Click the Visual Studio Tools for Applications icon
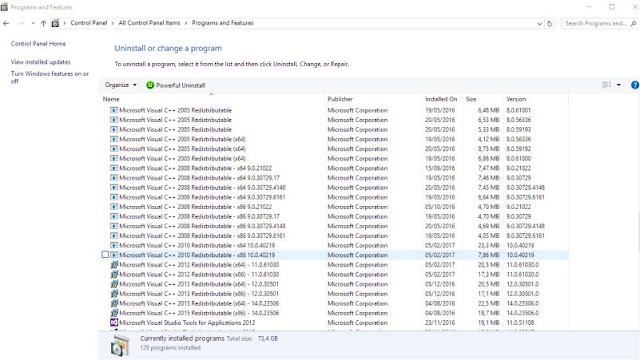The image size is (640, 360). click(114, 322)
